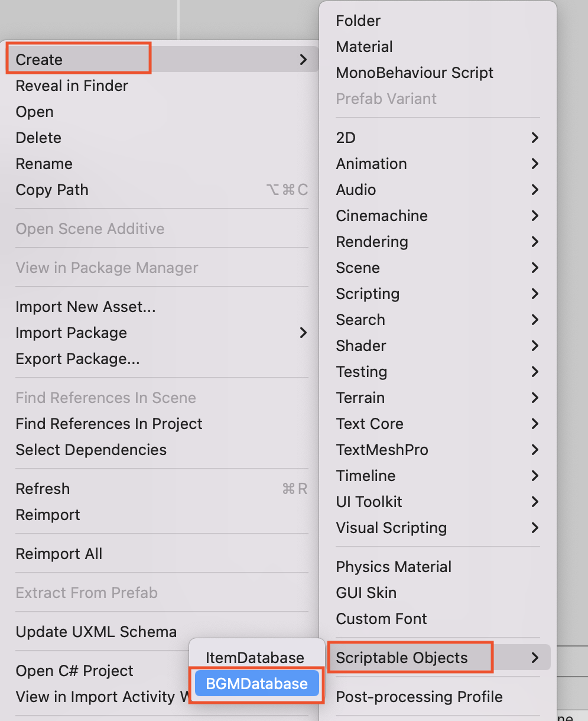Click Reimport All
The image size is (588, 721).
(x=59, y=554)
